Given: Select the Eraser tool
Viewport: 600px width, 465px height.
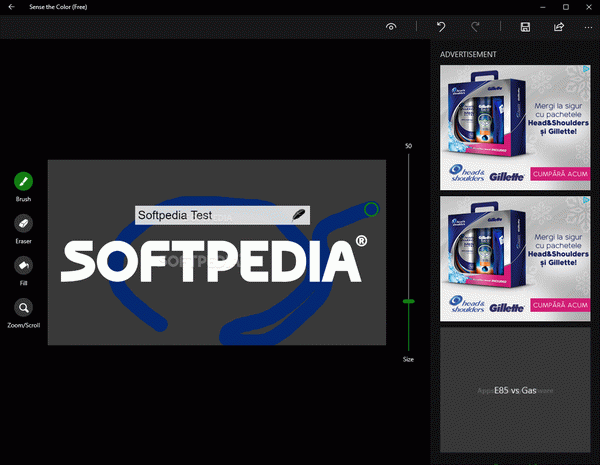Looking at the screenshot, I should (23, 223).
